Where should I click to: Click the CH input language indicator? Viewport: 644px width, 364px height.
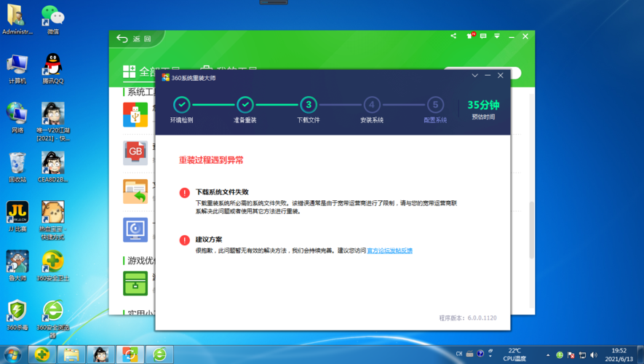coord(459,354)
